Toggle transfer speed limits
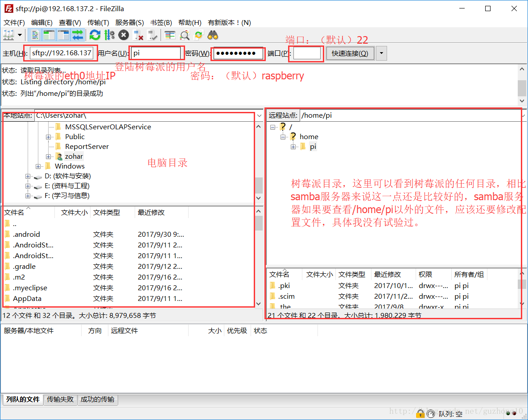Viewport: 528px width, 420px height. [109, 35]
